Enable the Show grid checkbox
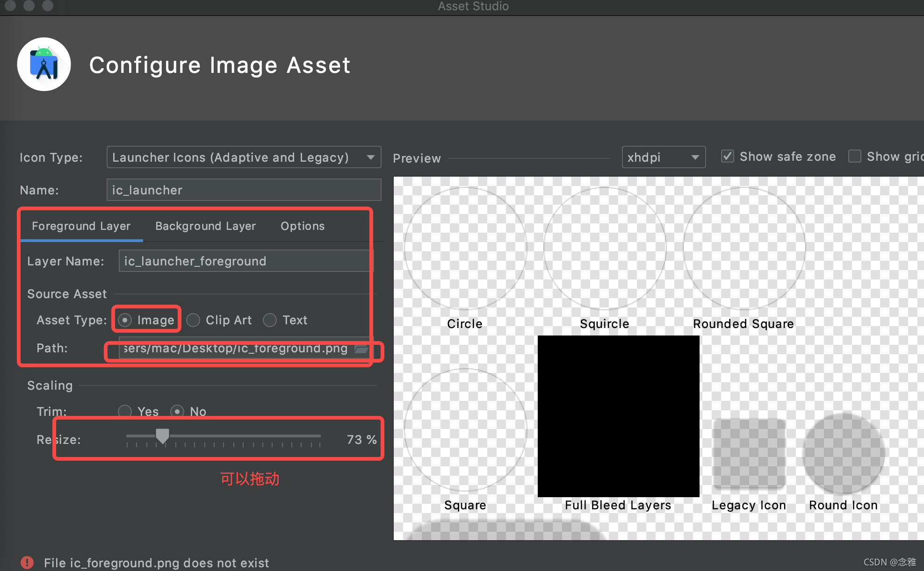 pos(855,156)
